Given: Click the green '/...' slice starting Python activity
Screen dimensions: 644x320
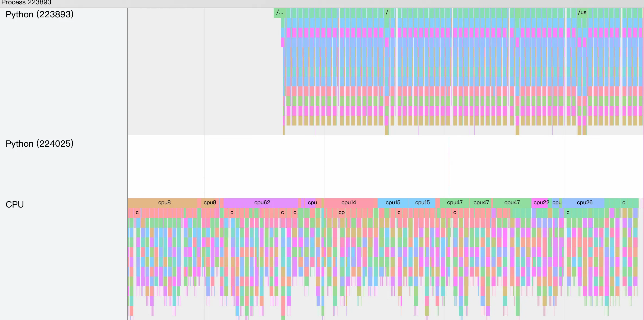Looking at the screenshot, I should pyautogui.click(x=279, y=12).
